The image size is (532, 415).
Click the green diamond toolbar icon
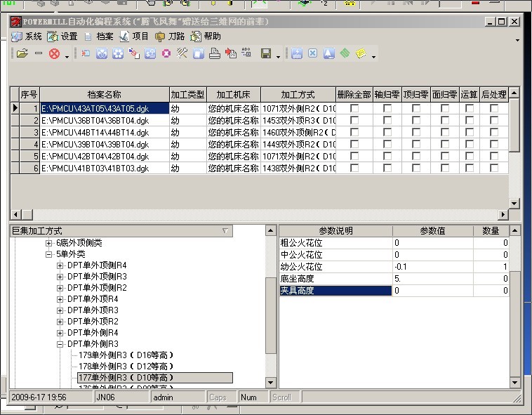345,53
